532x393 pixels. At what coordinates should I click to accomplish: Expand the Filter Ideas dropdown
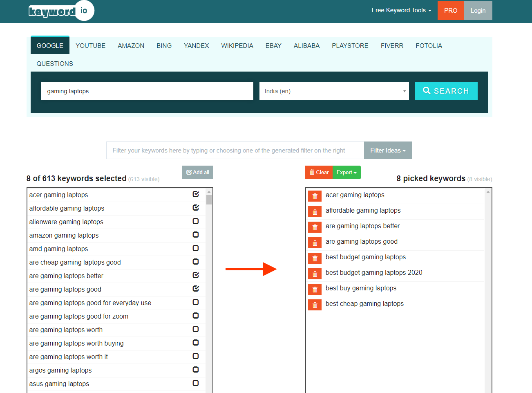(388, 150)
